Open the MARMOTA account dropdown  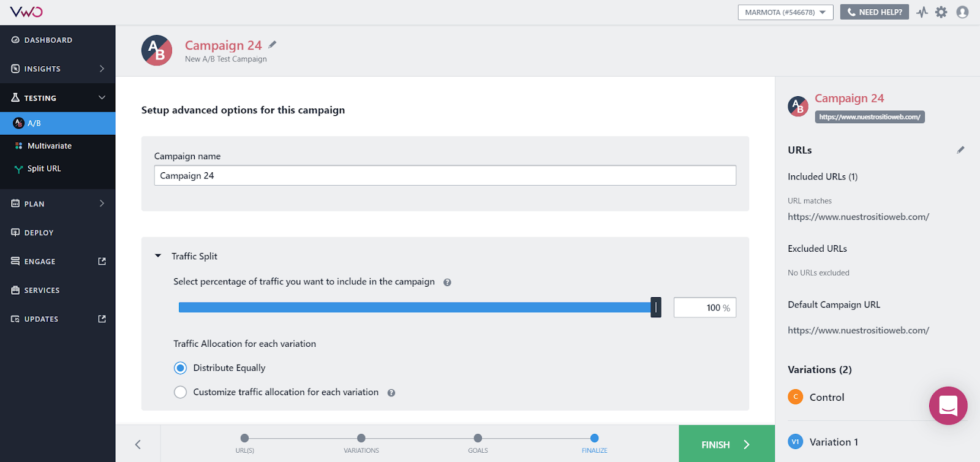tap(785, 12)
